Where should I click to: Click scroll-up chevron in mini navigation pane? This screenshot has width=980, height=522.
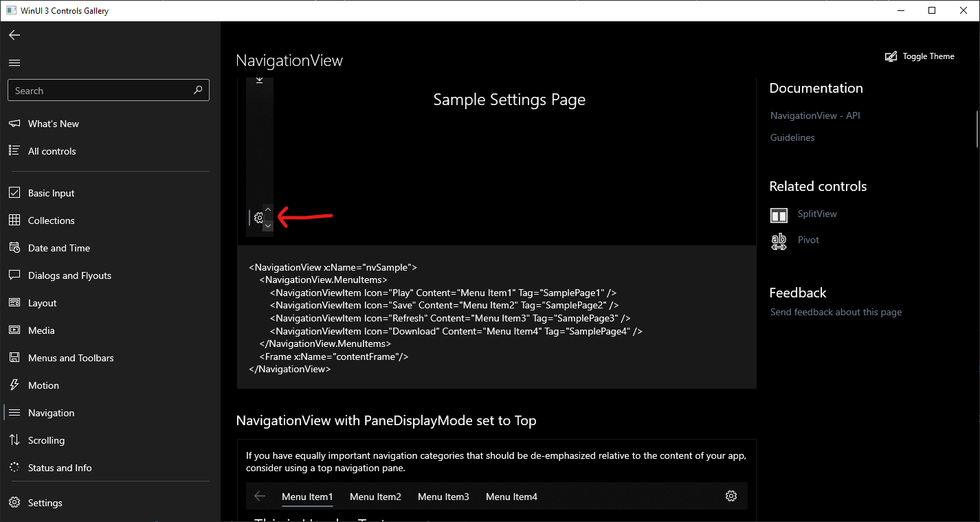pyautogui.click(x=268, y=210)
